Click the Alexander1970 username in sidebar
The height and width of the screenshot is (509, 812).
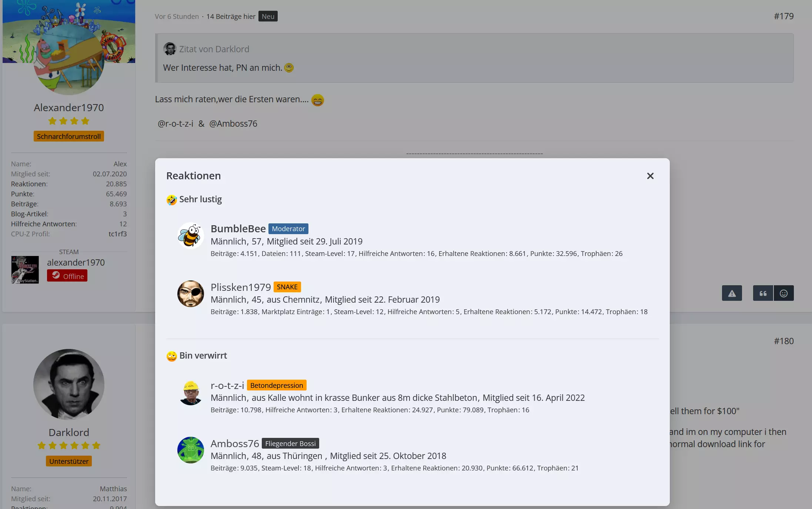pyautogui.click(x=69, y=107)
